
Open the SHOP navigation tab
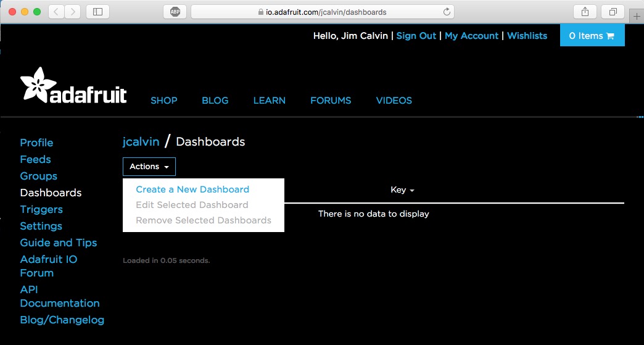click(x=164, y=100)
